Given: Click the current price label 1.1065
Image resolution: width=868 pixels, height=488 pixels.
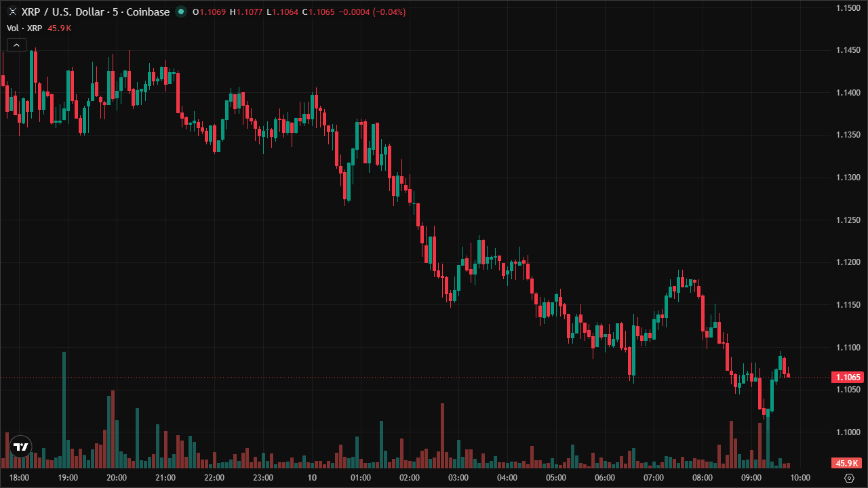Looking at the screenshot, I should coord(847,377).
